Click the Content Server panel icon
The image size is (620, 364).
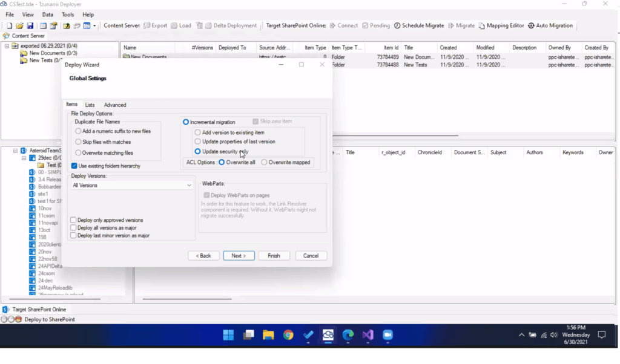pyautogui.click(x=6, y=36)
